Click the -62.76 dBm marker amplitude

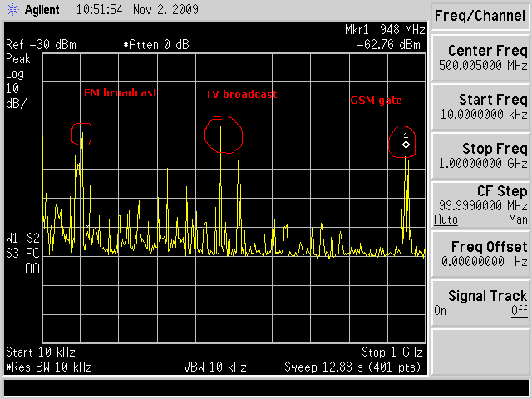[x=388, y=45]
